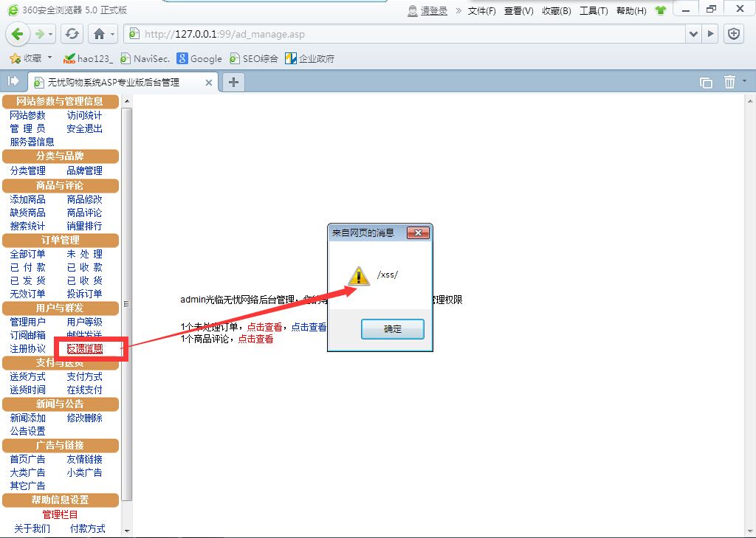Click the browser back arrow button
The image size is (756, 538).
pos(18,34)
